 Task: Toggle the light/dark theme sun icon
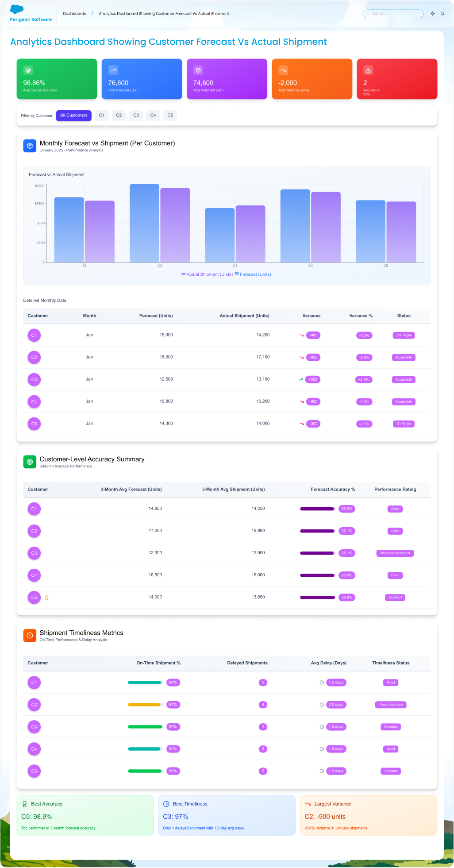tap(432, 14)
